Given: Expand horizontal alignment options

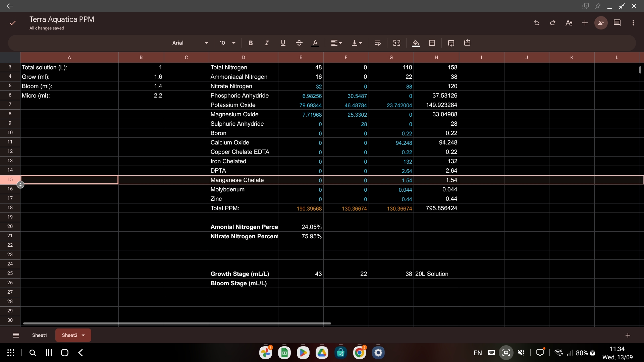Looking at the screenshot, I should (336, 43).
